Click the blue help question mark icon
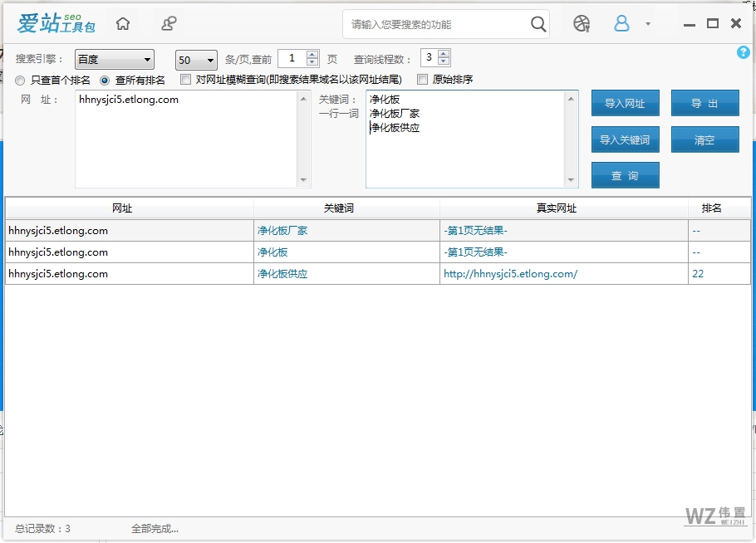Image resolution: width=756 pixels, height=543 pixels. pos(743,52)
